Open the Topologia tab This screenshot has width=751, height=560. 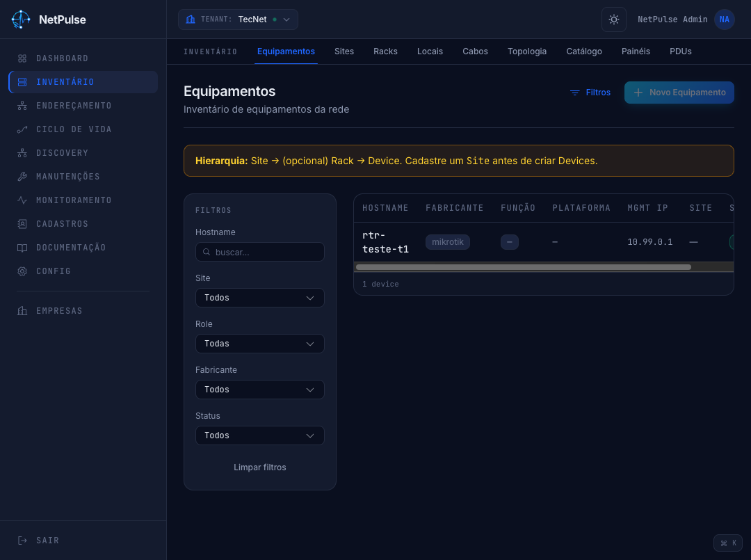(x=527, y=51)
